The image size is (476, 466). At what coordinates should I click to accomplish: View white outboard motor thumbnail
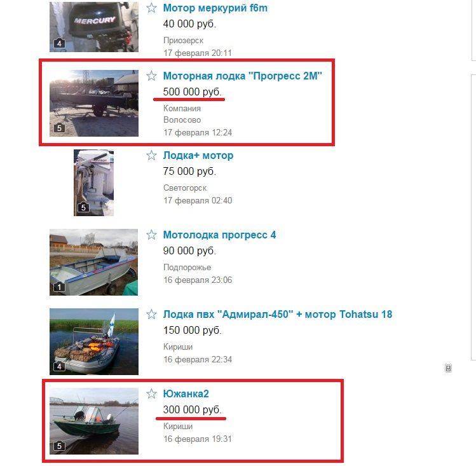pyautogui.click(x=93, y=182)
